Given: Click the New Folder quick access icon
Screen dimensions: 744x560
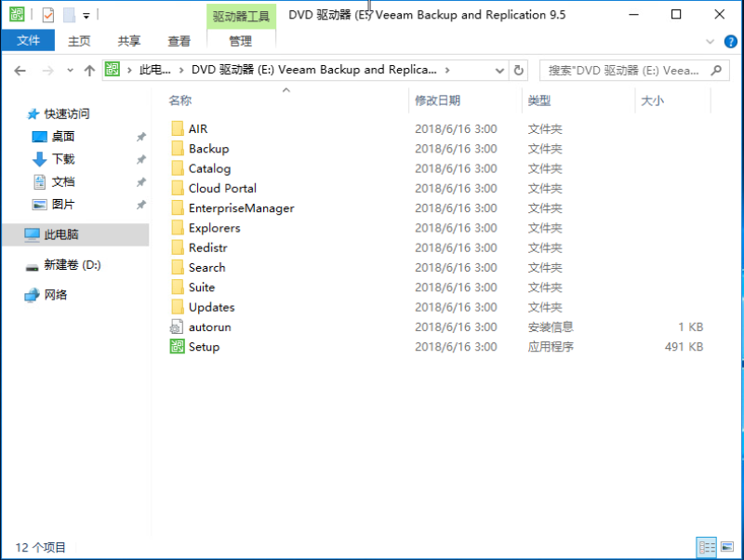Looking at the screenshot, I should tap(69, 15).
